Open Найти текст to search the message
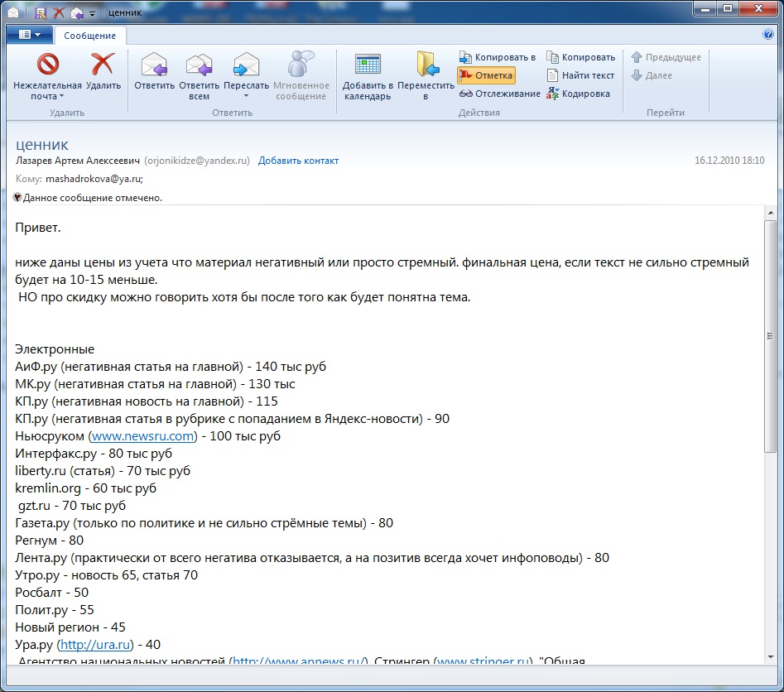This screenshot has width=784, height=692. [x=580, y=75]
